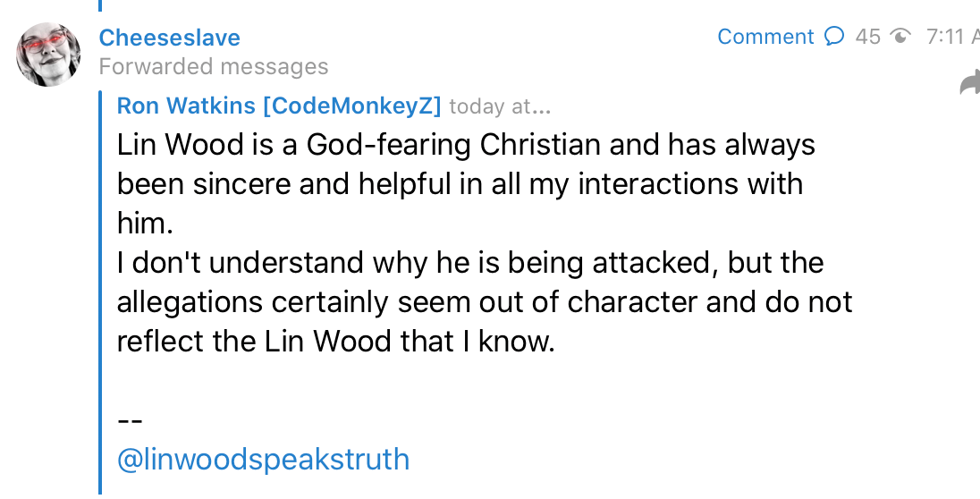Click the line starting "allegations certainly seem"
This screenshot has width=980, height=499.
[x=485, y=302]
